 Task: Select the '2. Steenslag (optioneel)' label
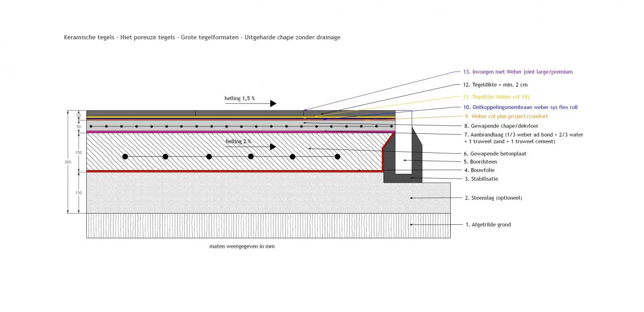pos(493,198)
